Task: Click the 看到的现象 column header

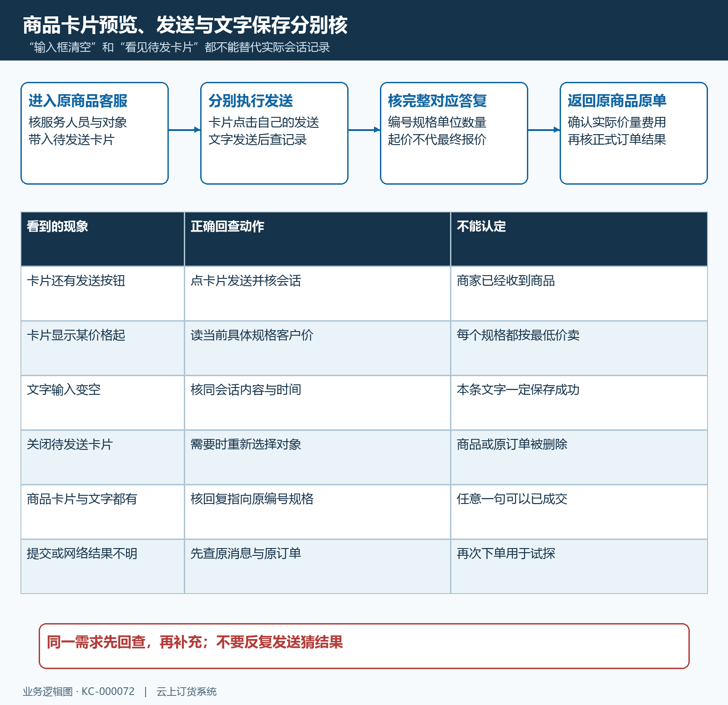Action: 103,239
